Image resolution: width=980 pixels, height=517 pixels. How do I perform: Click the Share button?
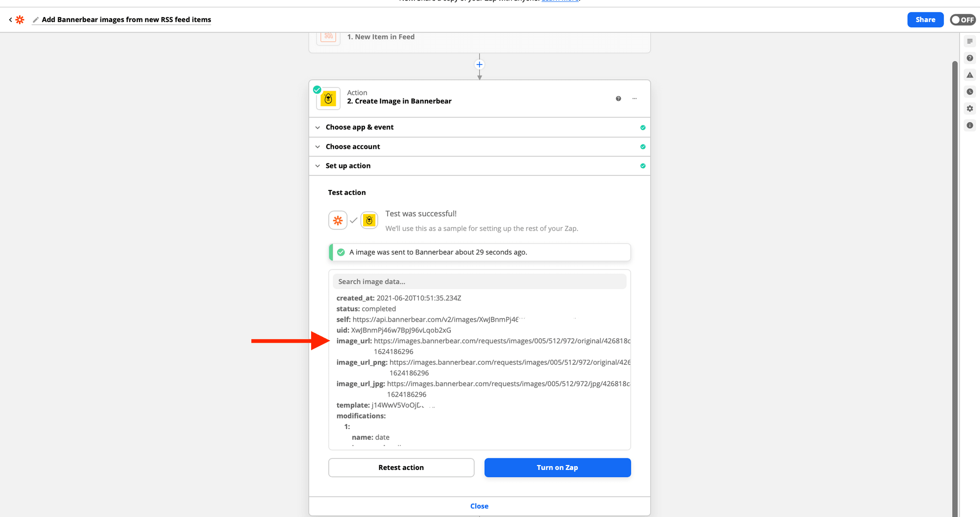(x=925, y=20)
